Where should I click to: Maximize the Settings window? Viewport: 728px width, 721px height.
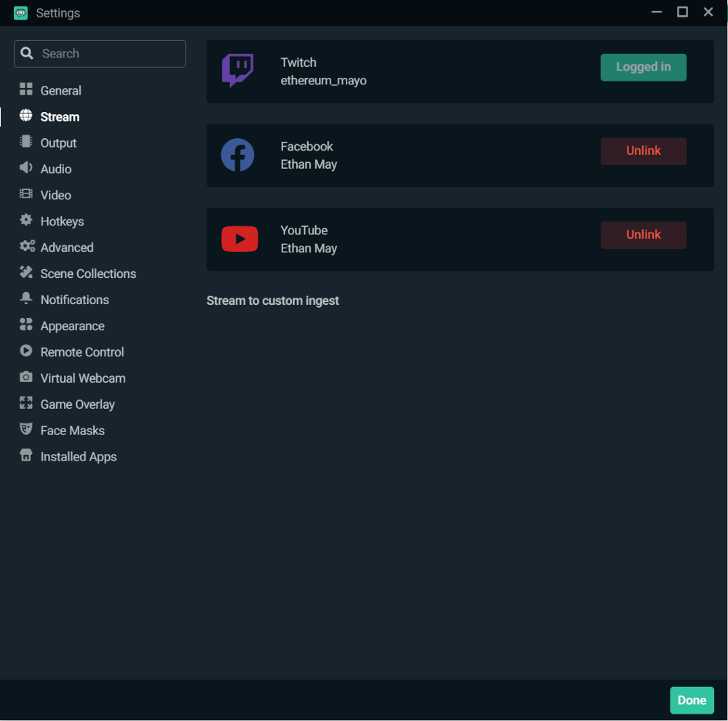click(682, 12)
